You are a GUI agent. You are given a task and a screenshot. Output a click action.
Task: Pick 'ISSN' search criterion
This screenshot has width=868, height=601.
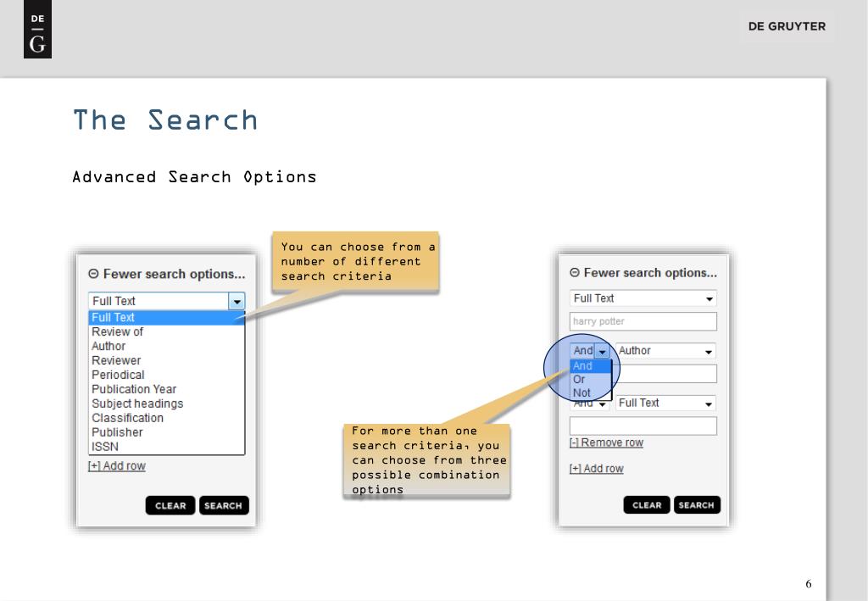pos(166,447)
